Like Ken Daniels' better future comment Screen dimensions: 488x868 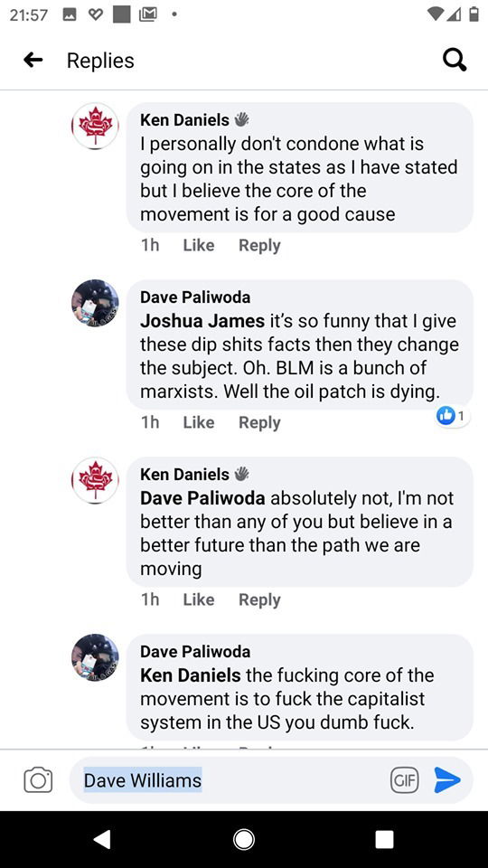pos(199,599)
